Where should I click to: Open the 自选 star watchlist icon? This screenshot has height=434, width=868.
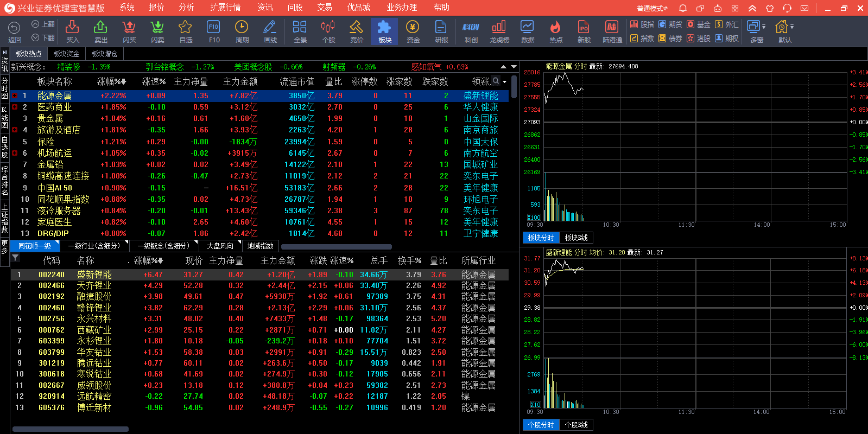click(186, 31)
